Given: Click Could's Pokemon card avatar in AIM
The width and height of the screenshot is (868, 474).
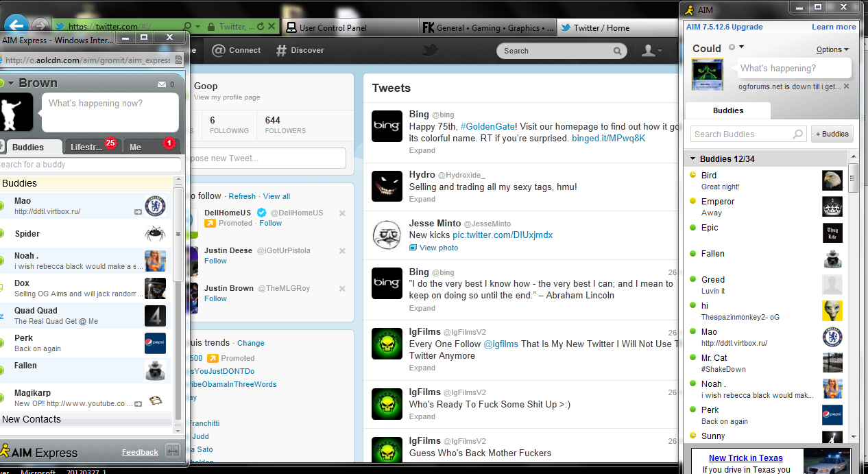Looking at the screenshot, I should [709, 75].
